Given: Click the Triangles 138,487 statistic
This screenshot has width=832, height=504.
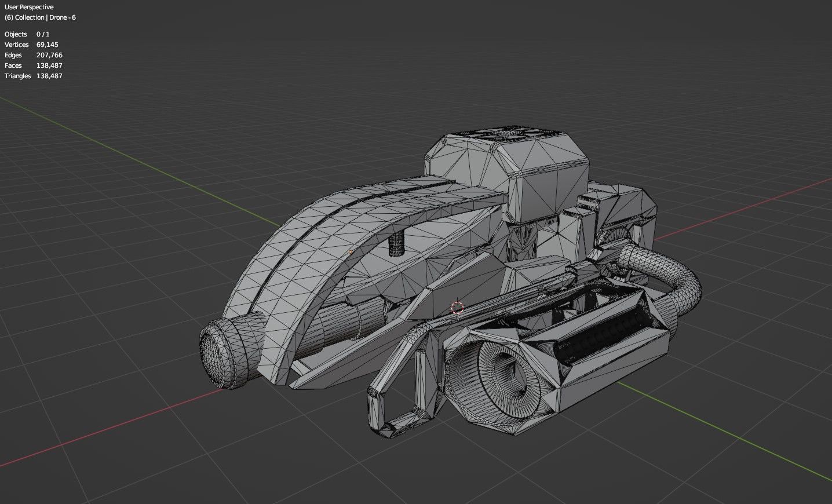Looking at the screenshot, I should (x=34, y=76).
